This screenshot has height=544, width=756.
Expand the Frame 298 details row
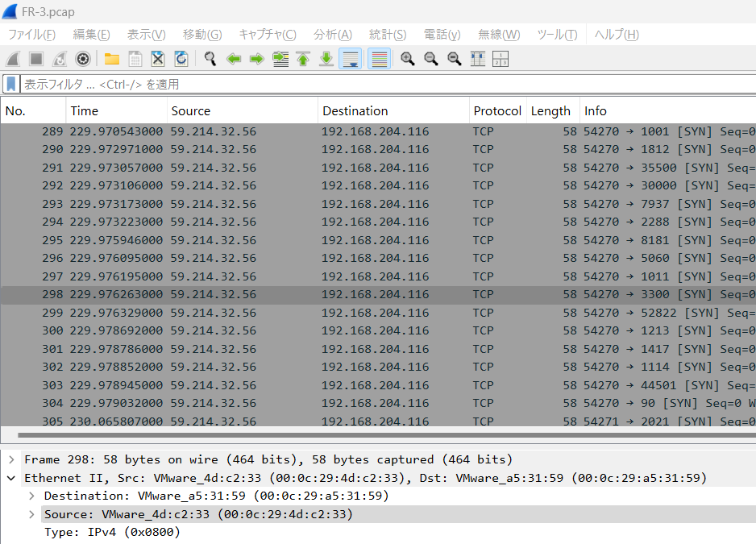coord(11,459)
